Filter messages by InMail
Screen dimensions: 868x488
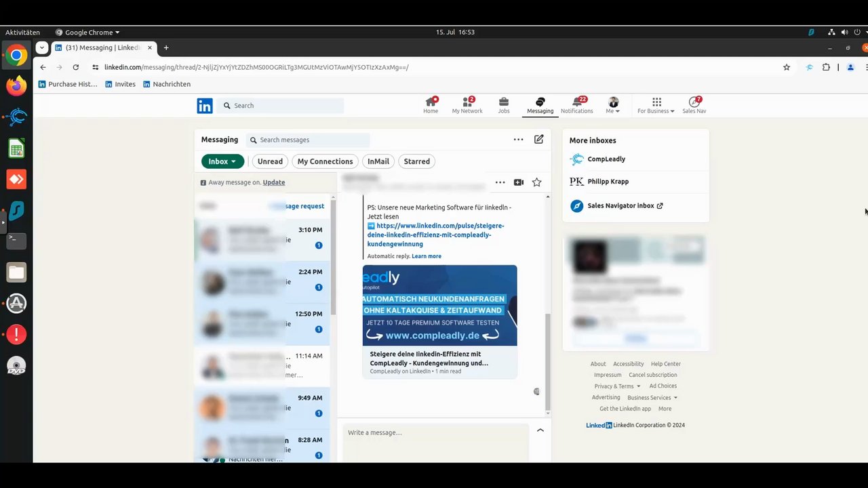tap(378, 161)
